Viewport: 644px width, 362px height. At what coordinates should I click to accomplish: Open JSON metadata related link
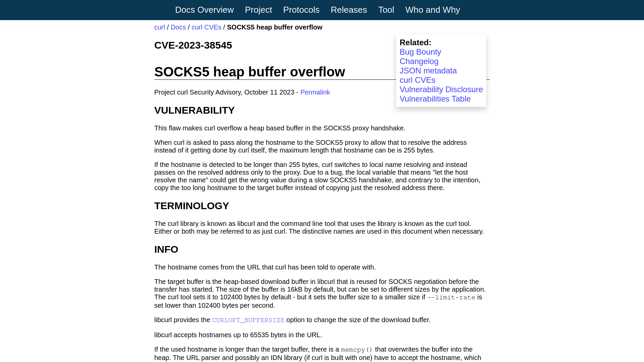[428, 71]
